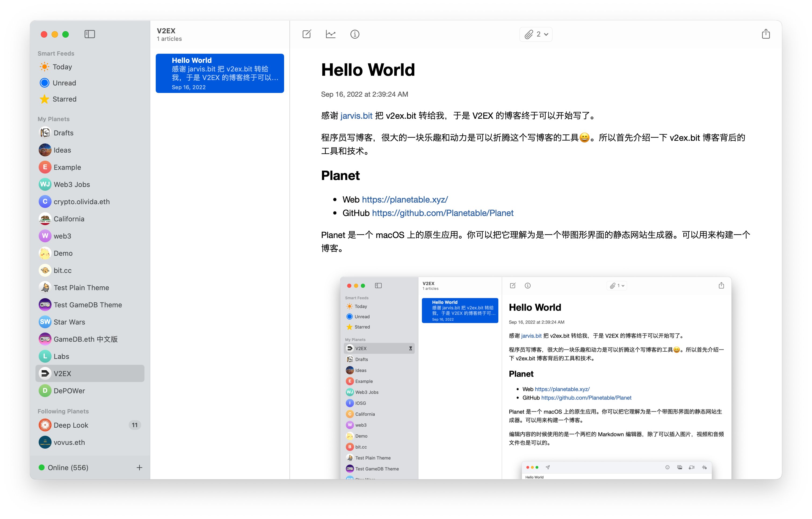Expand the attachments dropdown showing 2
This screenshot has height=519, width=812.
click(536, 34)
